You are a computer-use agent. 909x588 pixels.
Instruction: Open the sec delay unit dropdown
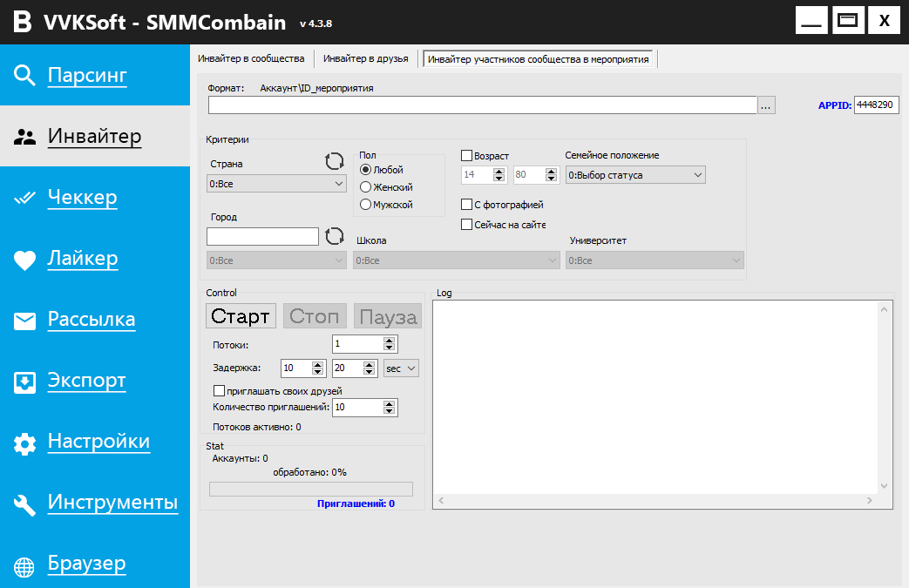401,368
